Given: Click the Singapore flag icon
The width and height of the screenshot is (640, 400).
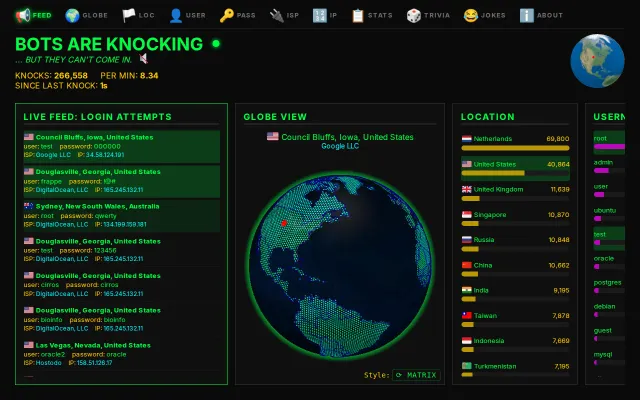Looking at the screenshot, I should coord(467,215).
